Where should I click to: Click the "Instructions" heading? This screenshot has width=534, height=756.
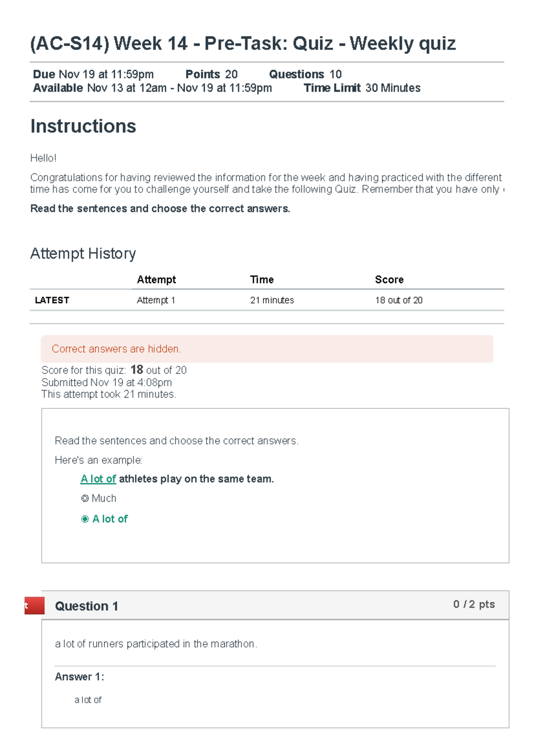coord(83,126)
